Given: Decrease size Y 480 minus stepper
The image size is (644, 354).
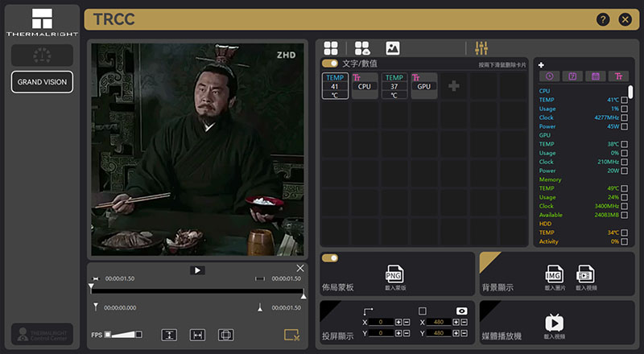Looking at the screenshot, I should tap(464, 333).
